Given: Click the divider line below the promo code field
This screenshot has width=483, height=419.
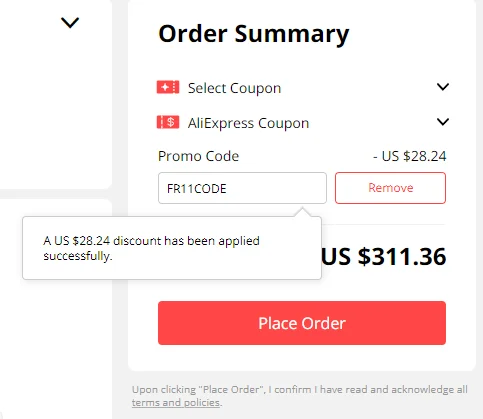Looking at the screenshot, I should (x=383, y=225).
